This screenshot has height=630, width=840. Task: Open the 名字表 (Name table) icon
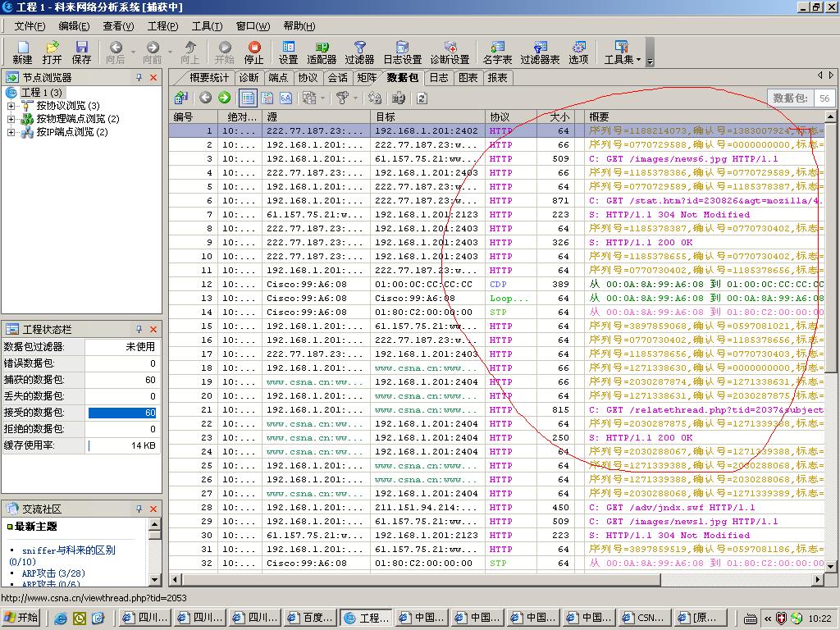(497, 52)
